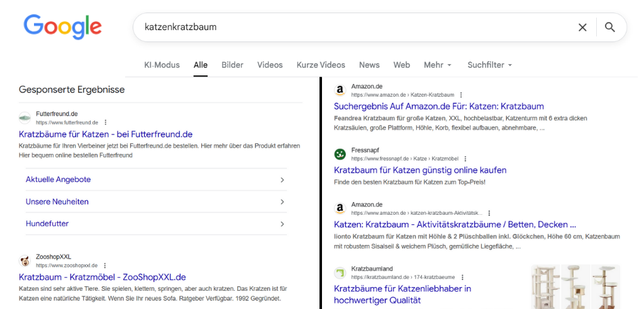Click chevron beside Unsere Neuheiten
This screenshot has width=644, height=309.
(282, 202)
